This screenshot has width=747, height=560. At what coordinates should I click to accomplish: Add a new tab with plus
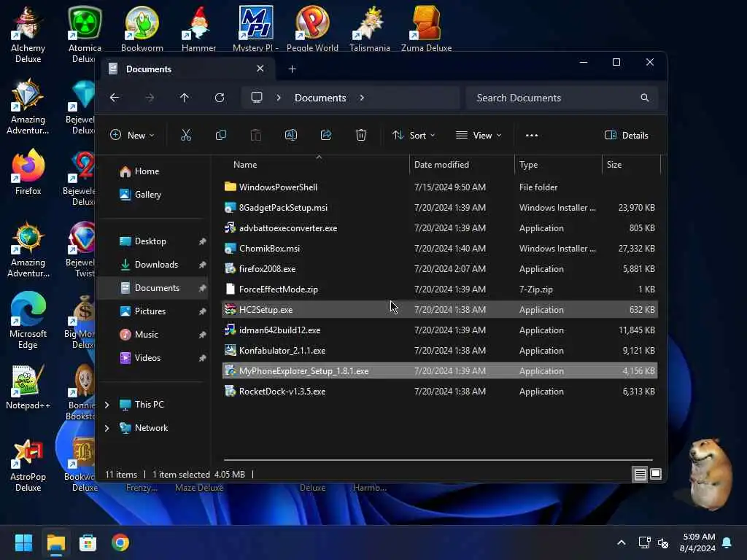coord(292,69)
